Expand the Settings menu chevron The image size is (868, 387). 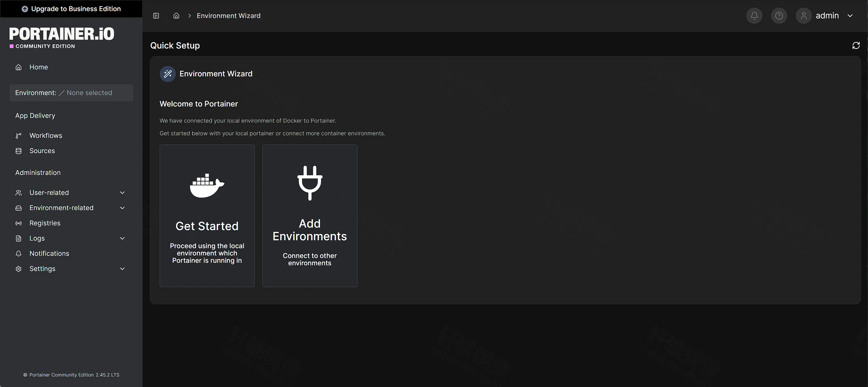(x=122, y=269)
